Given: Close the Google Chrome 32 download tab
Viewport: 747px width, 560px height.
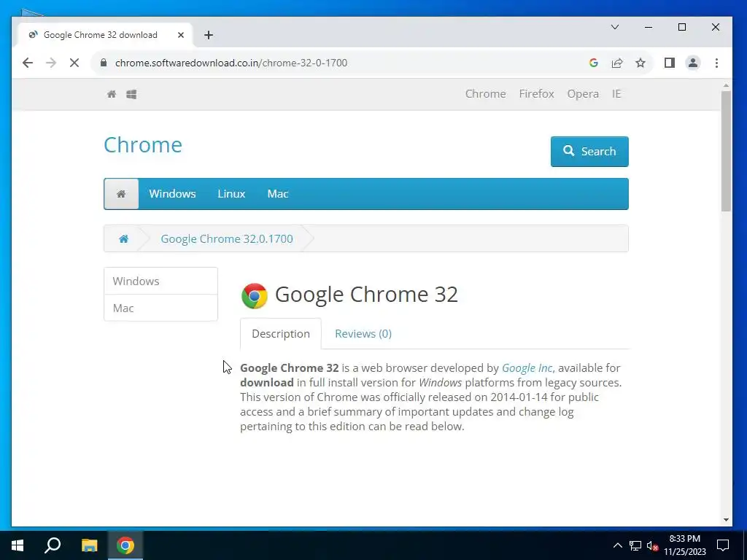Looking at the screenshot, I should coord(181,35).
